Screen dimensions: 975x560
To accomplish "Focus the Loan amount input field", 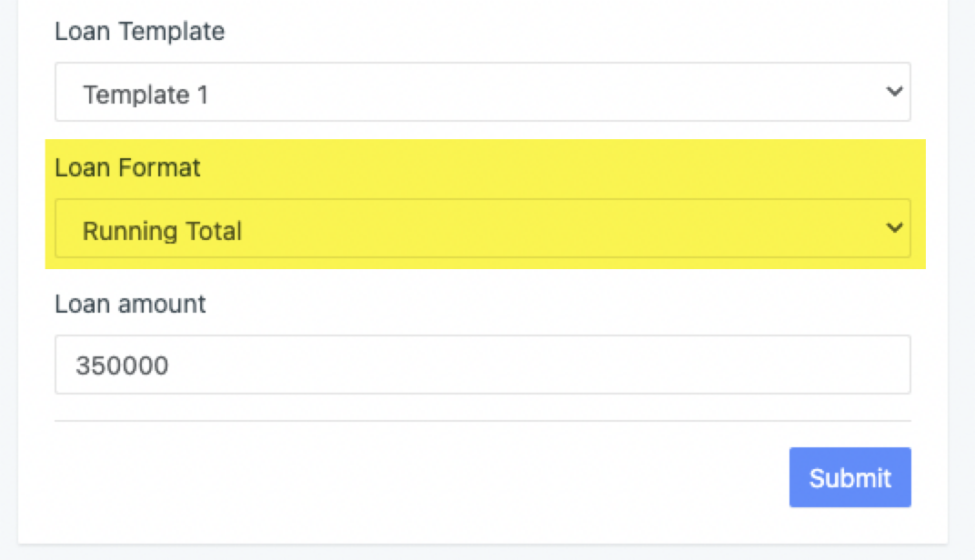I will 482,365.
